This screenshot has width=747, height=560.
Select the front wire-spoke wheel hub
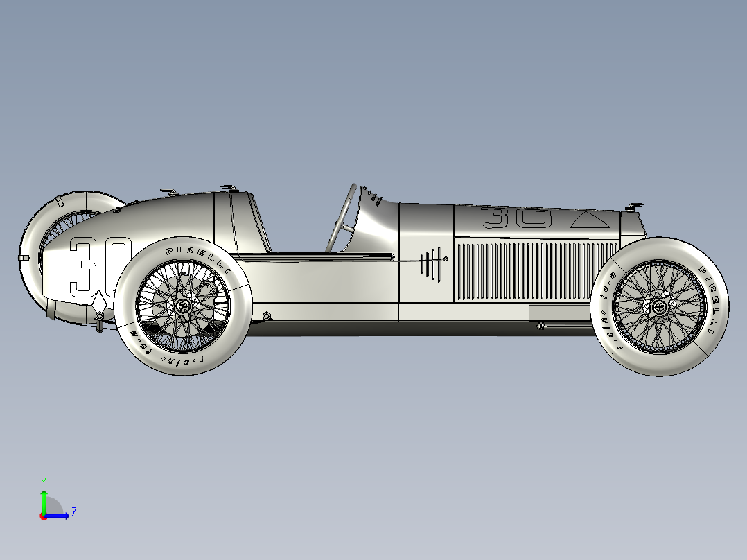click(x=660, y=307)
